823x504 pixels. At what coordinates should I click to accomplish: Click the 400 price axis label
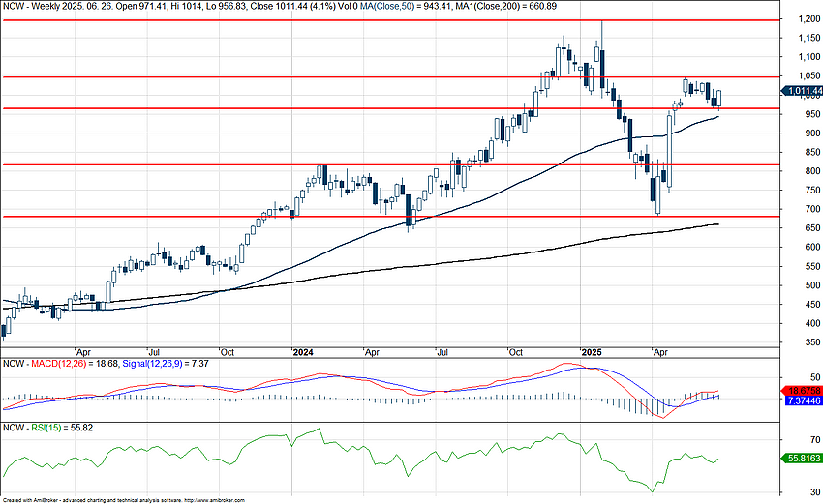pos(812,324)
